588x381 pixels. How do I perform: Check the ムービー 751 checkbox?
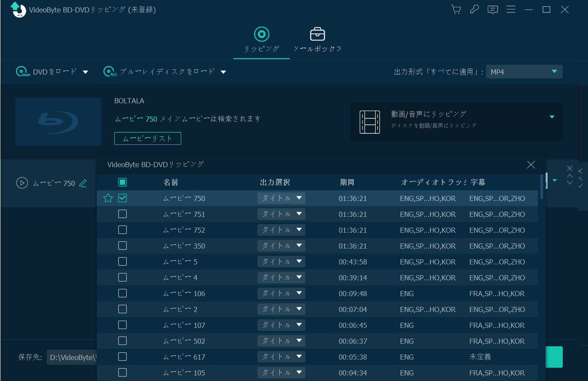122,214
